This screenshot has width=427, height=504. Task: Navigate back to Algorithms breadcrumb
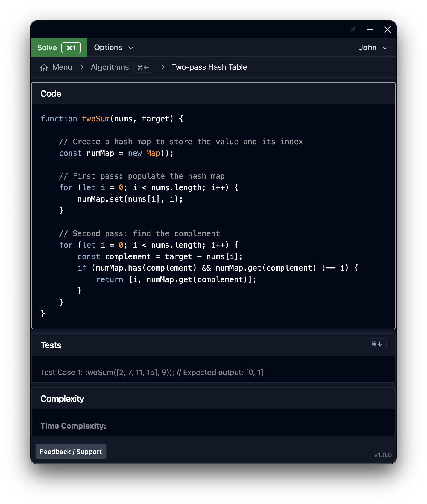coord(110,67)
